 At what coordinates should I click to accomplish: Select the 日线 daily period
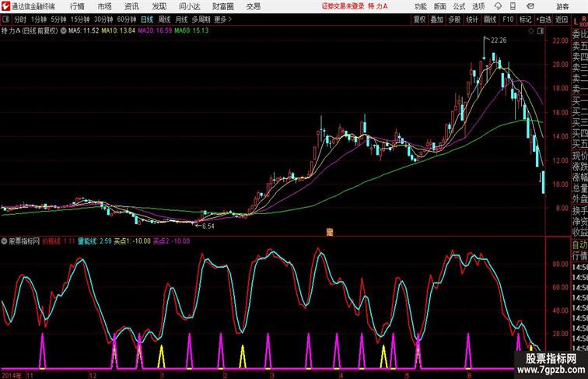(147, 19)
